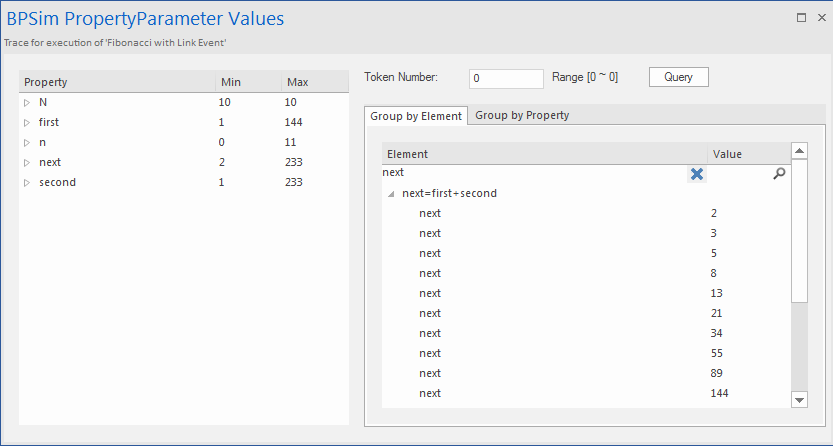Screen dimensions: 833x446
Task: Expand the 'second' property row
Action: pos(27,182)
